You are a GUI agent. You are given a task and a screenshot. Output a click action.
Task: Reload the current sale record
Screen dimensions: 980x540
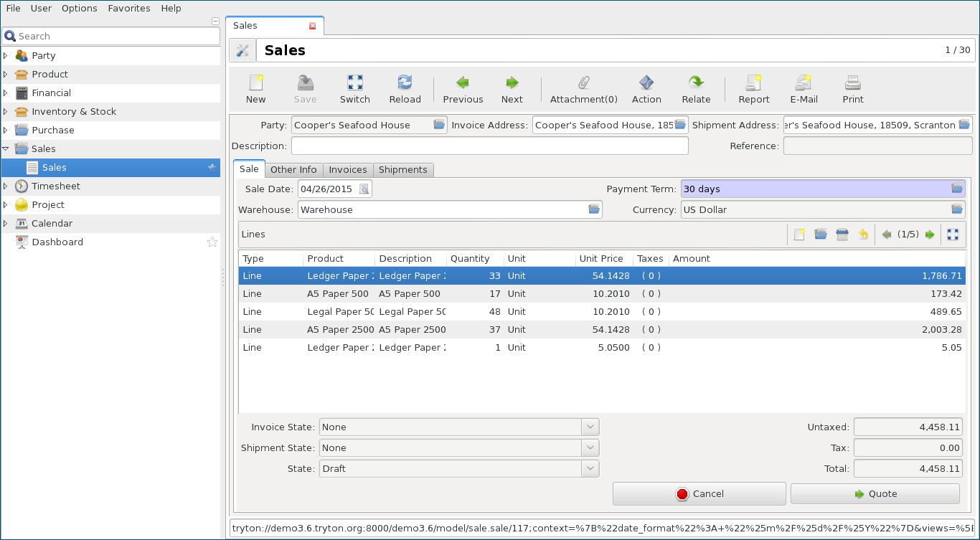coord(405,89)
